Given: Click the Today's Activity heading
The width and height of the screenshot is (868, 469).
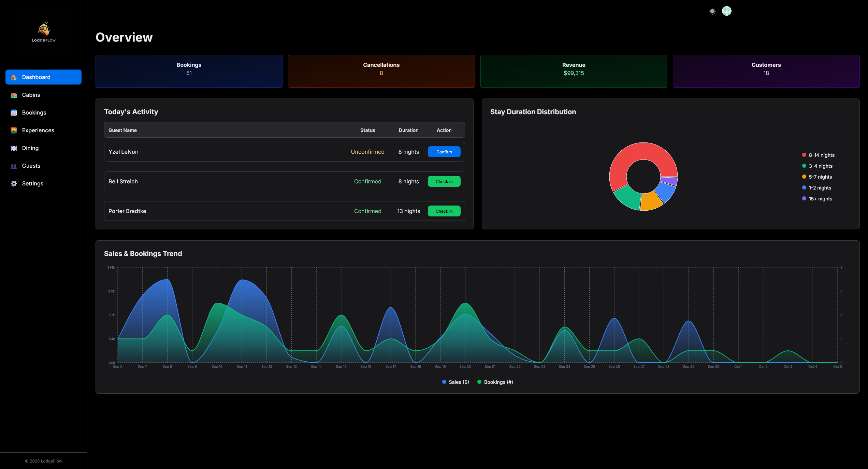Looking at the screenshot, I should point(131,112).
